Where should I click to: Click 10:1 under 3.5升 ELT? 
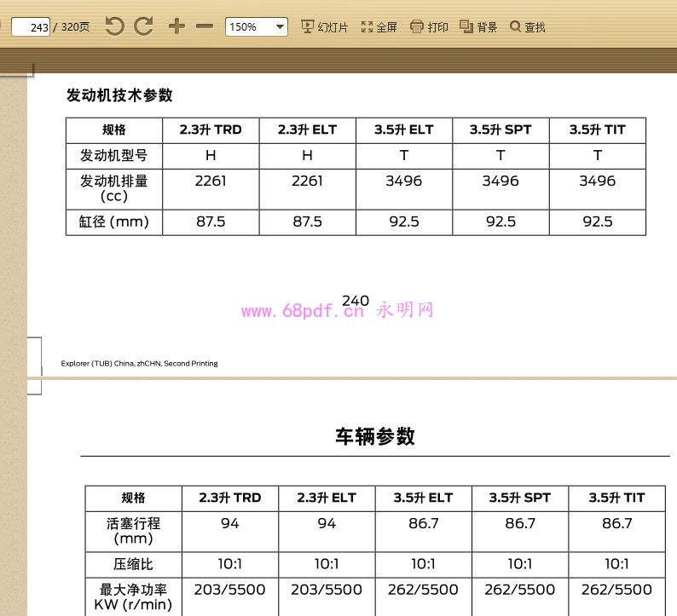[423, 564]
